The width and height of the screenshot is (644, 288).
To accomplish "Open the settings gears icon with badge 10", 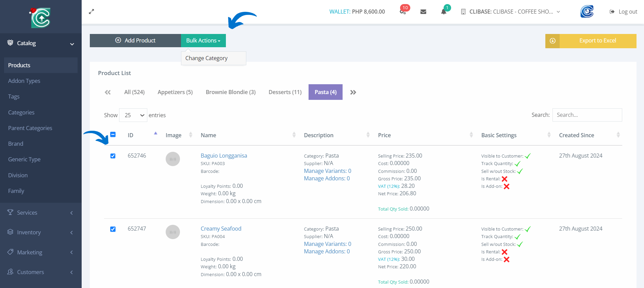I will pyautogui.click(x=403, y=12).
